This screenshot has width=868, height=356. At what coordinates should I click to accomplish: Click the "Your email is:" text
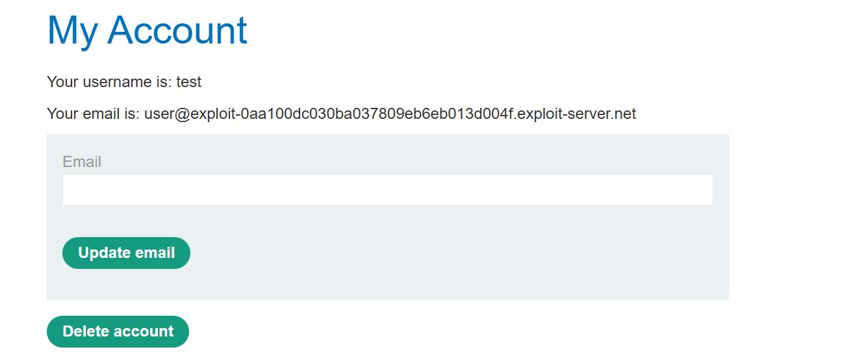point(93,114)
